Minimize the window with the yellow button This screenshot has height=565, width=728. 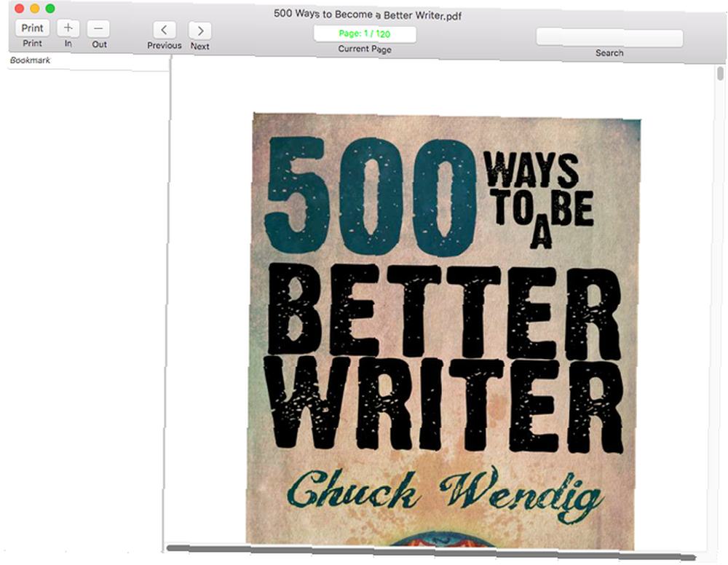tap(35, 8)
